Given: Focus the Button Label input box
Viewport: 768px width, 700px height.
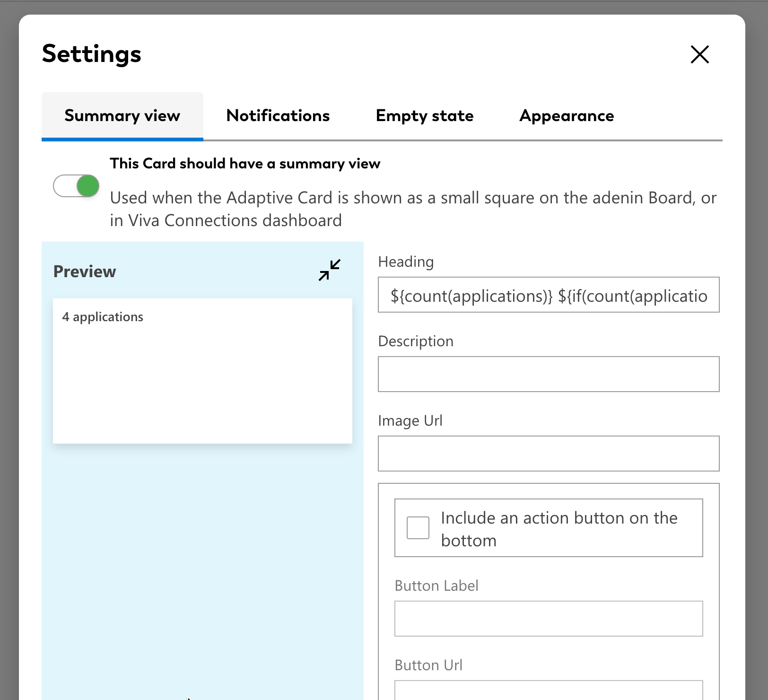Looking at the screenshot, I should click(549, 619).
